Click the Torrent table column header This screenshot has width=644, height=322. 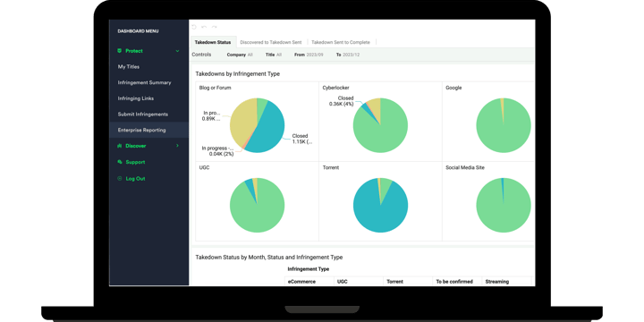pyautogui.click(x=394, y=282)
